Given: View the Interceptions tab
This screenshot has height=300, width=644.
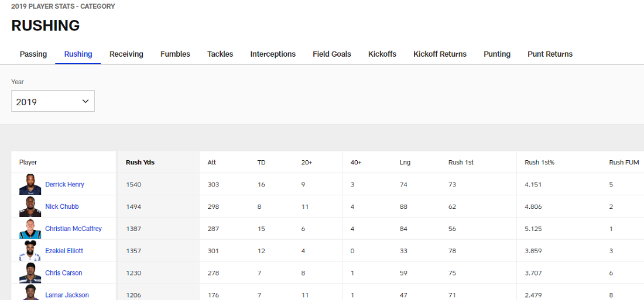Looking at the screenshot, I should 273,54.
